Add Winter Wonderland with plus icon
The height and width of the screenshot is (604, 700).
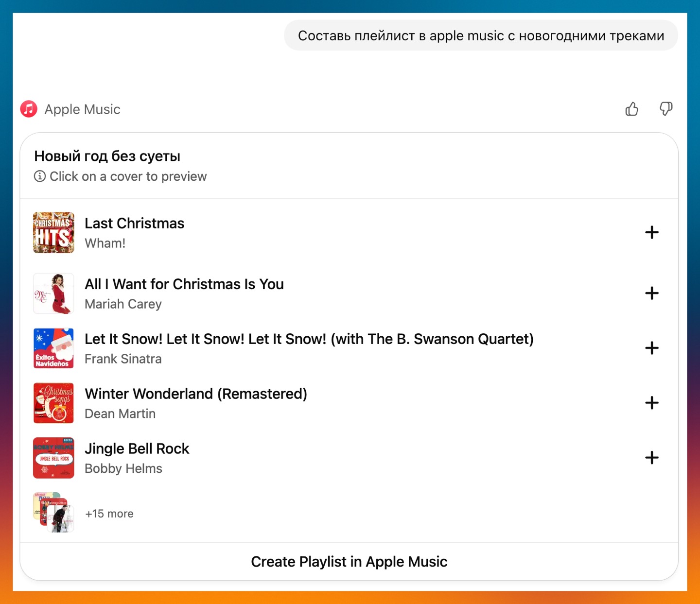pyautogui.click(x=651, y=403)
